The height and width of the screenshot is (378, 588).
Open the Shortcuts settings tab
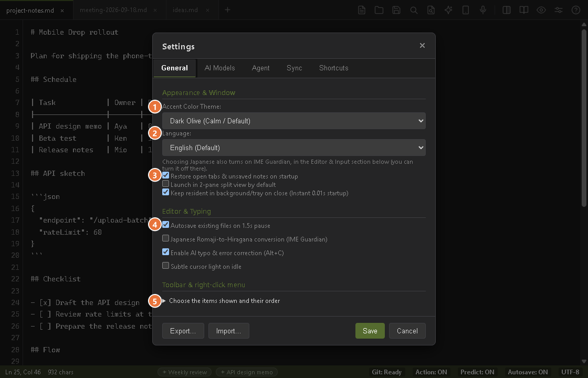coord(334,68)
